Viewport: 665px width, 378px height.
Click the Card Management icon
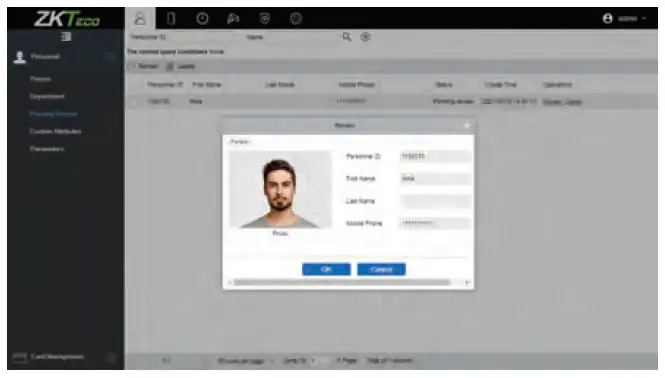20,357
